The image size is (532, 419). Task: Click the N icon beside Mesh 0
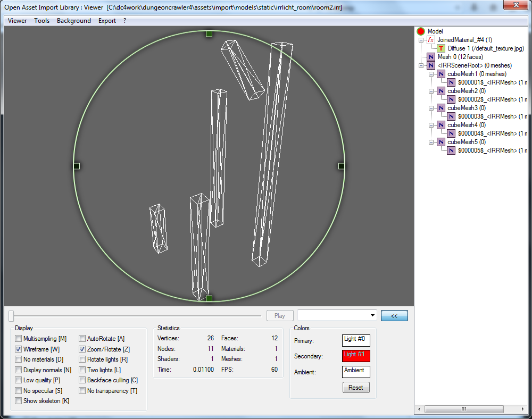pos(431,57)
